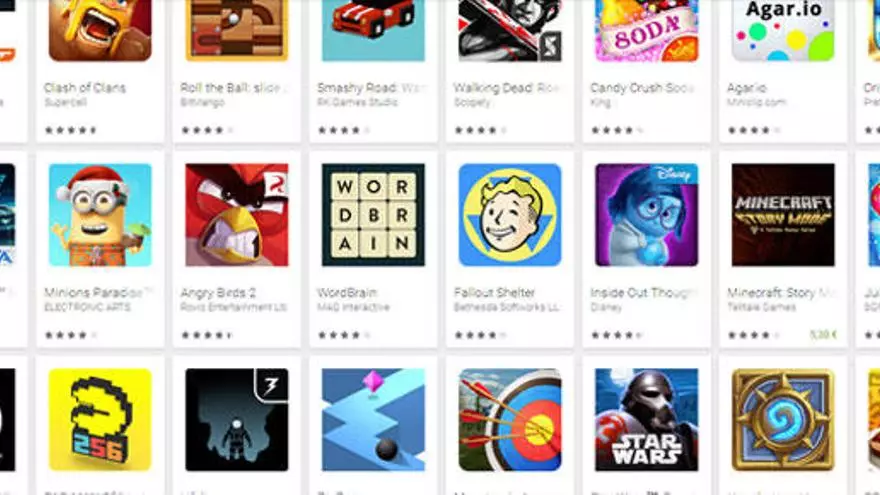The height and width of the screenshot is (495, 880).
Task: Open the Minions Paradise icon
Action: pyautogui.click(x=100, y=215)
